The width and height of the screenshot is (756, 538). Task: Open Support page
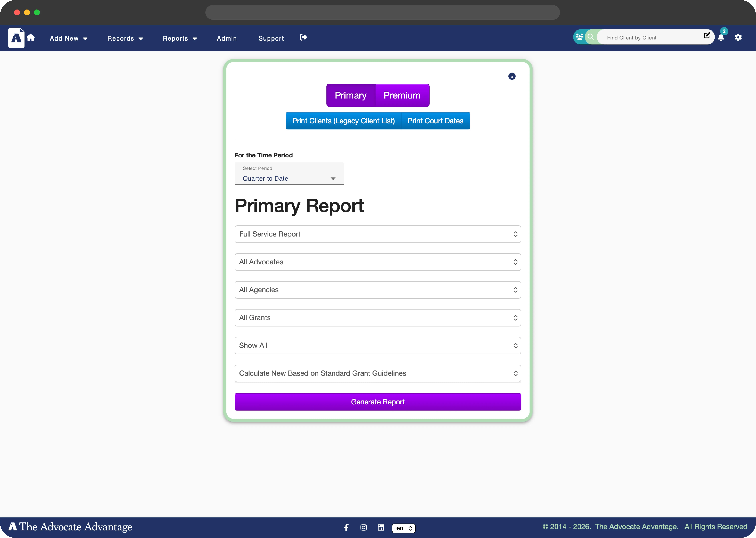click(x=271, y=38)
